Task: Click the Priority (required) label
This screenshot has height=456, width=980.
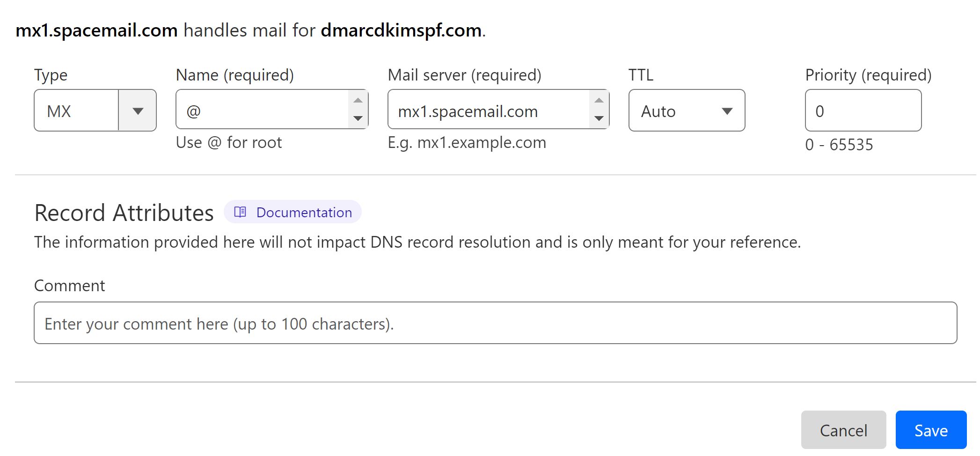Action: (868, 75)
